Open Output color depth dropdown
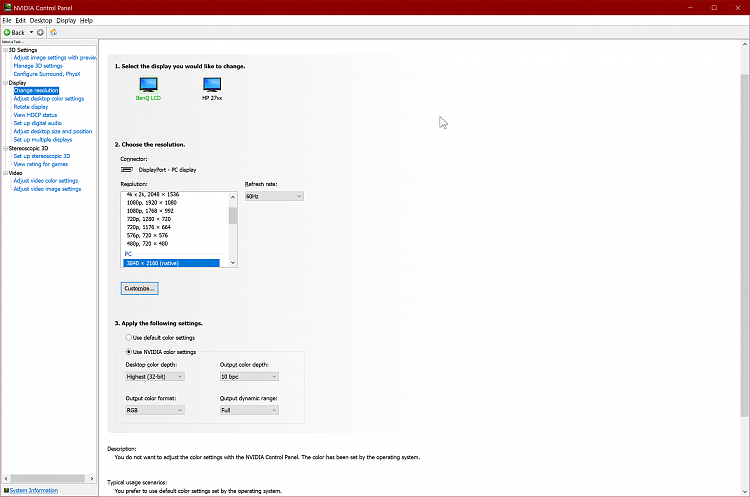Viewport: 750px width, 497px height. tap(249, 376)
